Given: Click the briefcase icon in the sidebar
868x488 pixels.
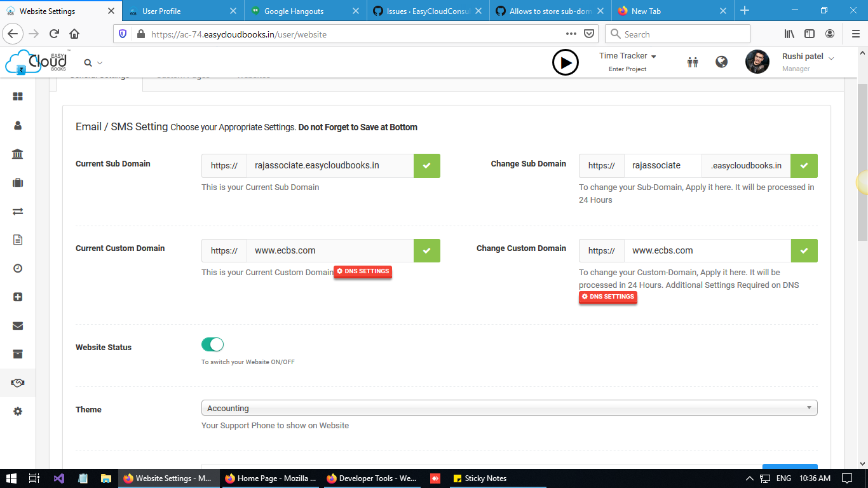Looking at the screenshot, I should coord(17,182).
